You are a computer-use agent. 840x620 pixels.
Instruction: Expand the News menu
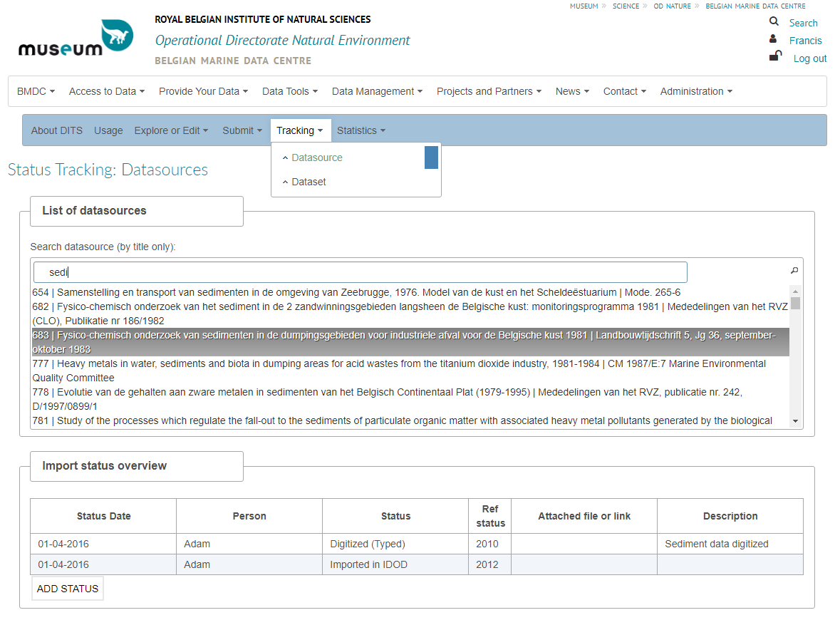point(572,91)
